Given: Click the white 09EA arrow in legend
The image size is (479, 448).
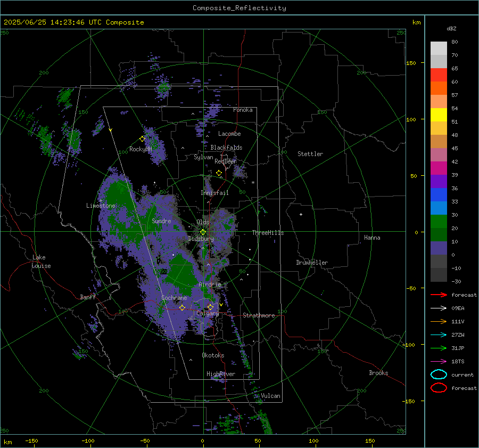Looking at the screenshot, I should point(439,308).
